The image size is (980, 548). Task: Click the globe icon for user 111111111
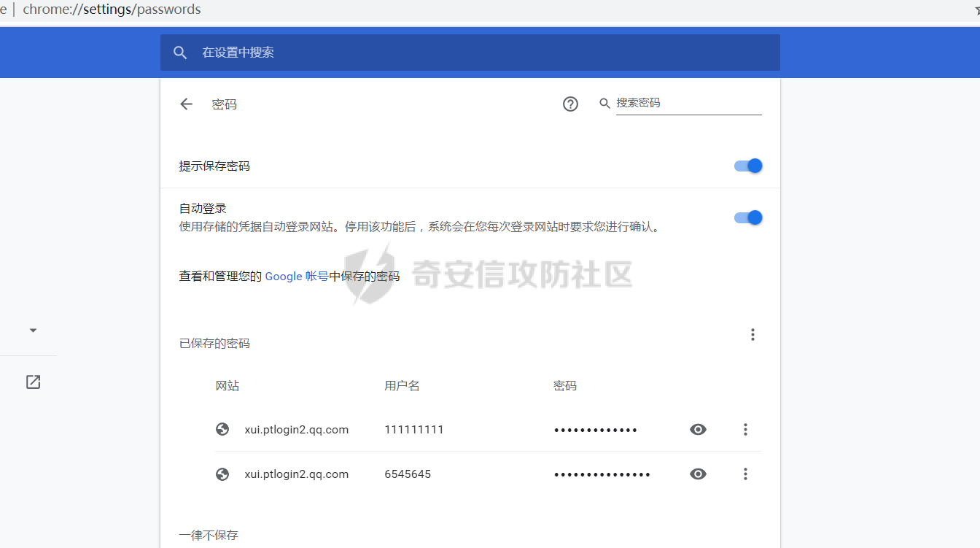click(223, 429)
